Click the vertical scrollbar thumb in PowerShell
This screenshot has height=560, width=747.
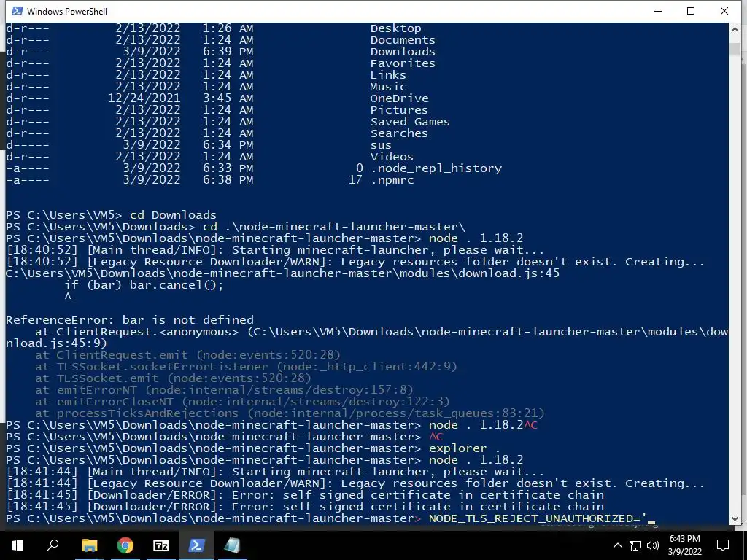(735, 49)
